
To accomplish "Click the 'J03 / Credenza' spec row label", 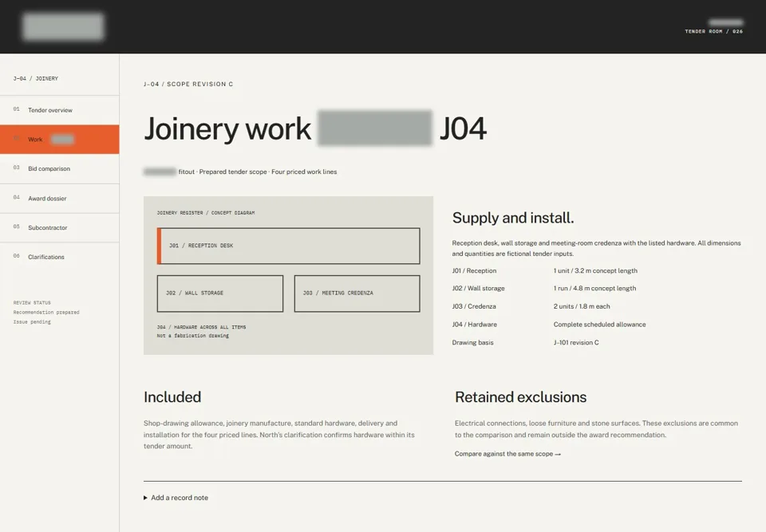I will pyautogui.click(x=474, y=306).
